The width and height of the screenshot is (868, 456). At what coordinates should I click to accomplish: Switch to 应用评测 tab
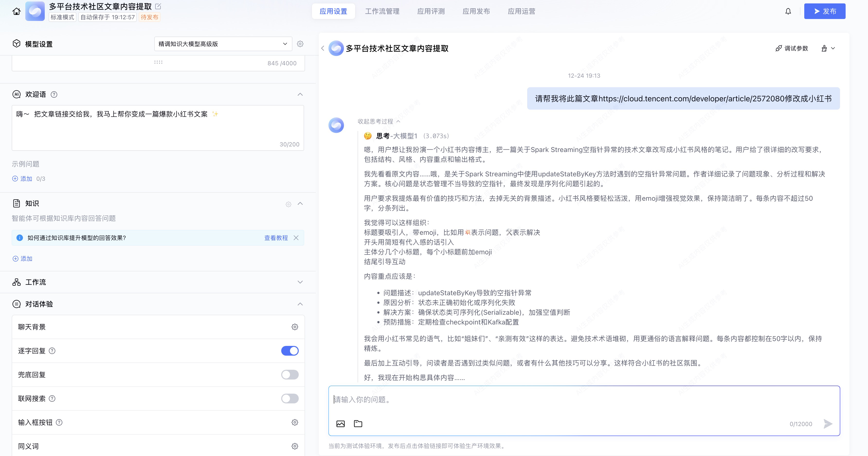coord(431,11)
